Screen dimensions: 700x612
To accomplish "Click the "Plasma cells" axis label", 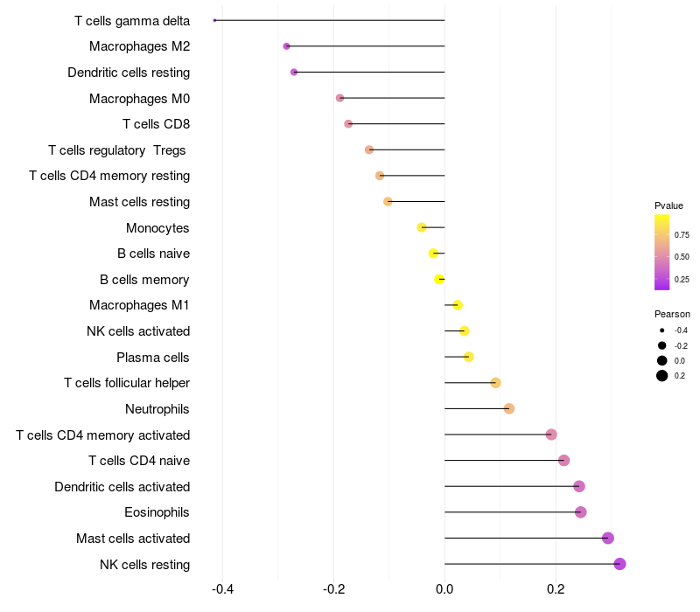I will click(x=153, y=357).
